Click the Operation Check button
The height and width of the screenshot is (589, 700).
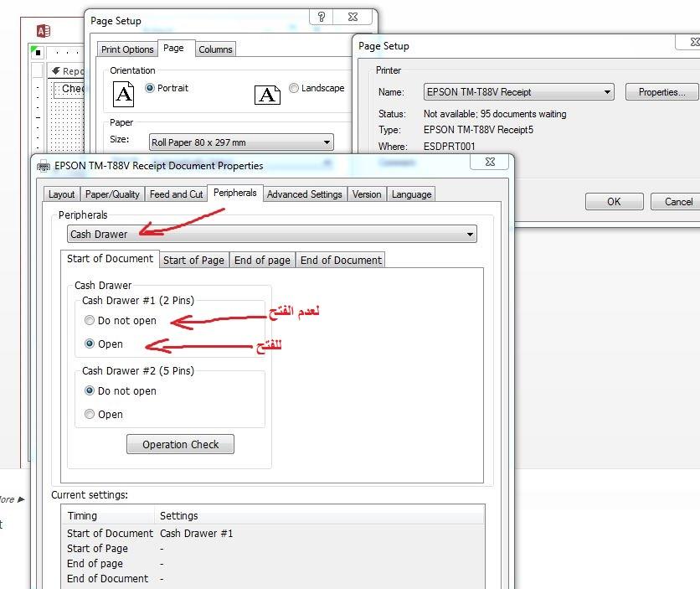tap(180, 444)
